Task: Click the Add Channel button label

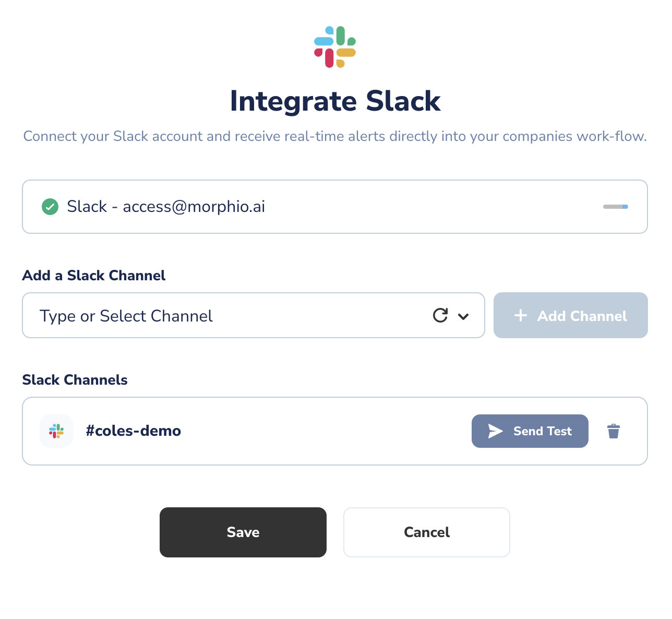Action: [x=582, y=316]
